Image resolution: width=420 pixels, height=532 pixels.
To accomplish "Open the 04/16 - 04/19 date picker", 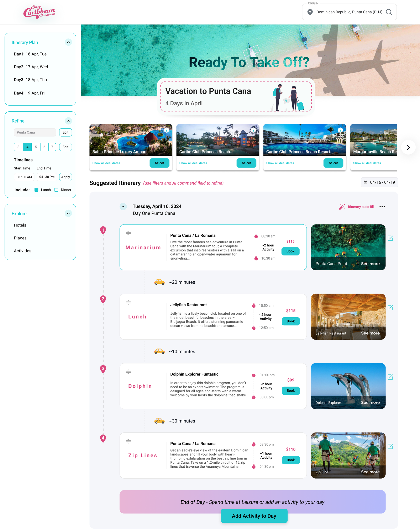I will pos(379,182).
